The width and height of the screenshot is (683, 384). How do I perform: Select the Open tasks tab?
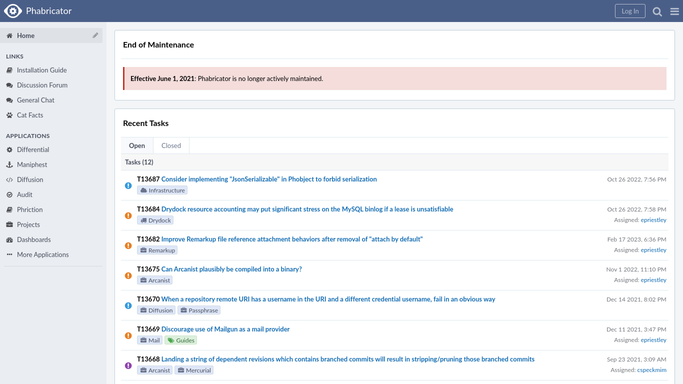[x=137, y=145]
